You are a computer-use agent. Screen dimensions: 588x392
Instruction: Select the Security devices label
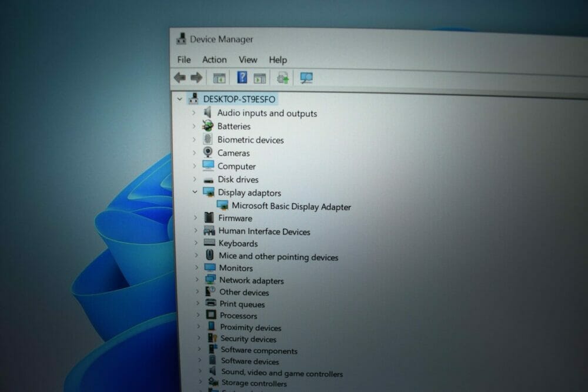248,339
